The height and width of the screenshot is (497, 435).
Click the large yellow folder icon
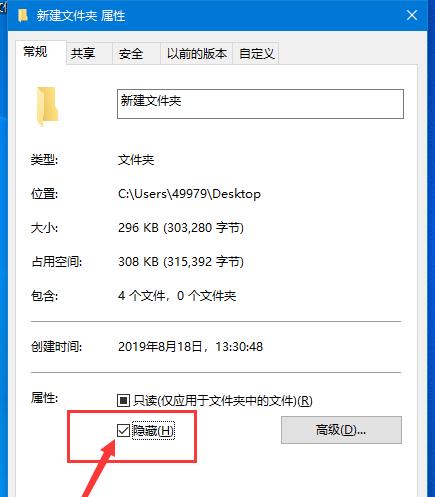[x=48, y=106]
